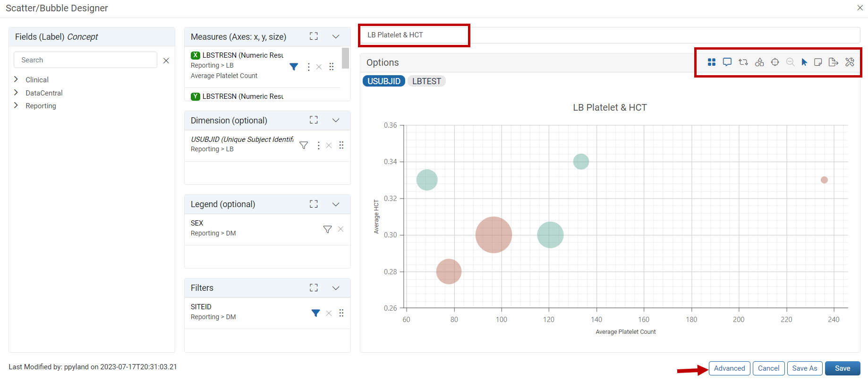The image size is (868, 383).
Task: Select the shapes icon in Options toolbar
Action: (759, 62)
